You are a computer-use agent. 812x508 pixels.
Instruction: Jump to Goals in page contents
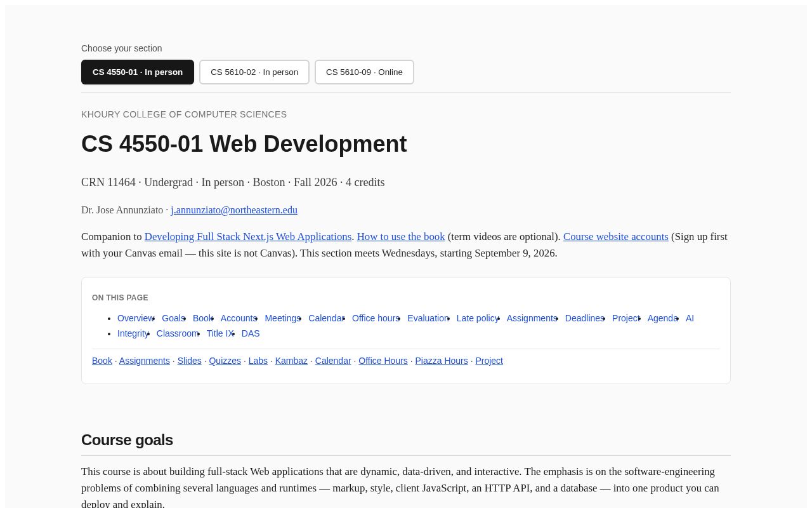173,318
